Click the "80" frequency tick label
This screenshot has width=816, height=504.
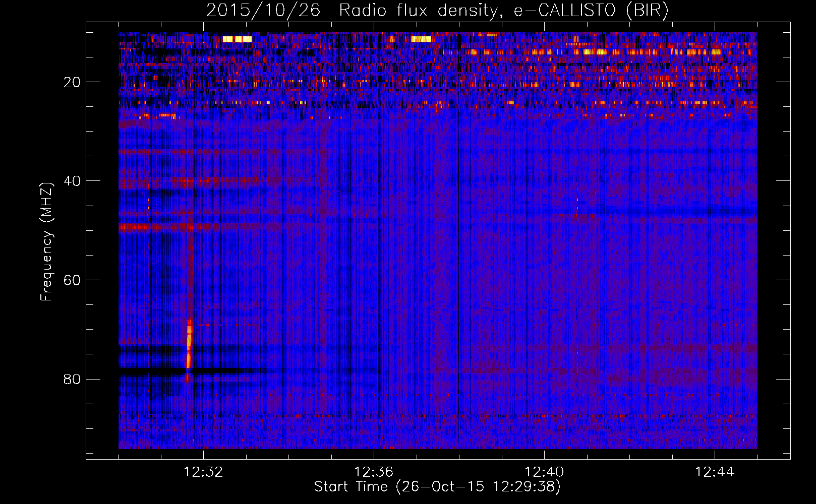pos(72,379)
